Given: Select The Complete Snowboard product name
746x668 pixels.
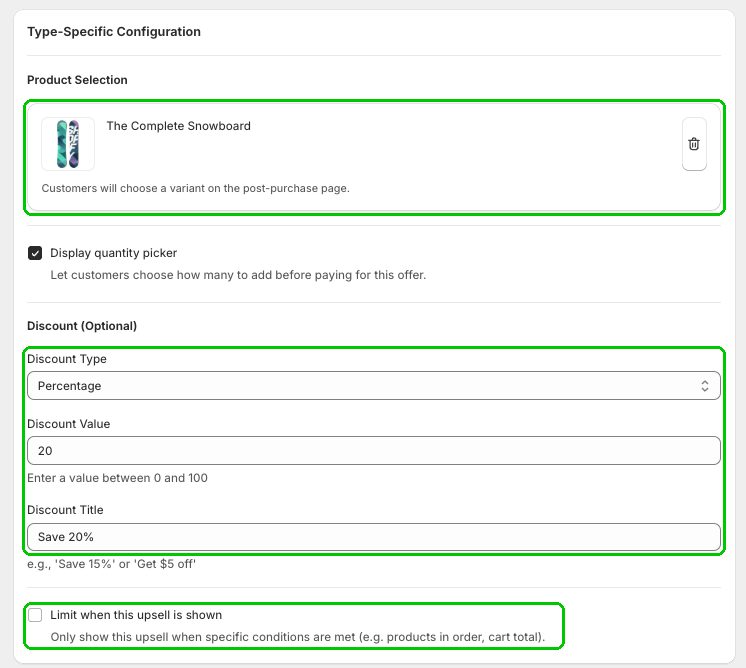Looking at the screenshot, I should [178, 126].
